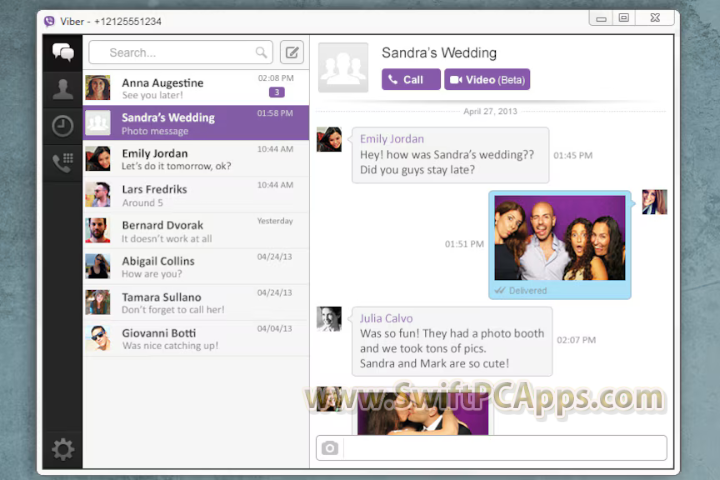Click the 'Julia Calvo' sender name in chat

coord(386,318)
